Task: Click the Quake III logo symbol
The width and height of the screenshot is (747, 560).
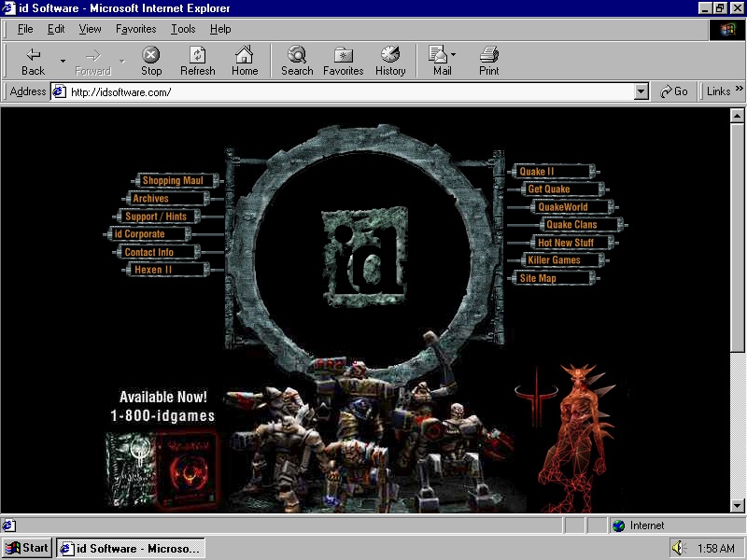Action: point(536,398)
